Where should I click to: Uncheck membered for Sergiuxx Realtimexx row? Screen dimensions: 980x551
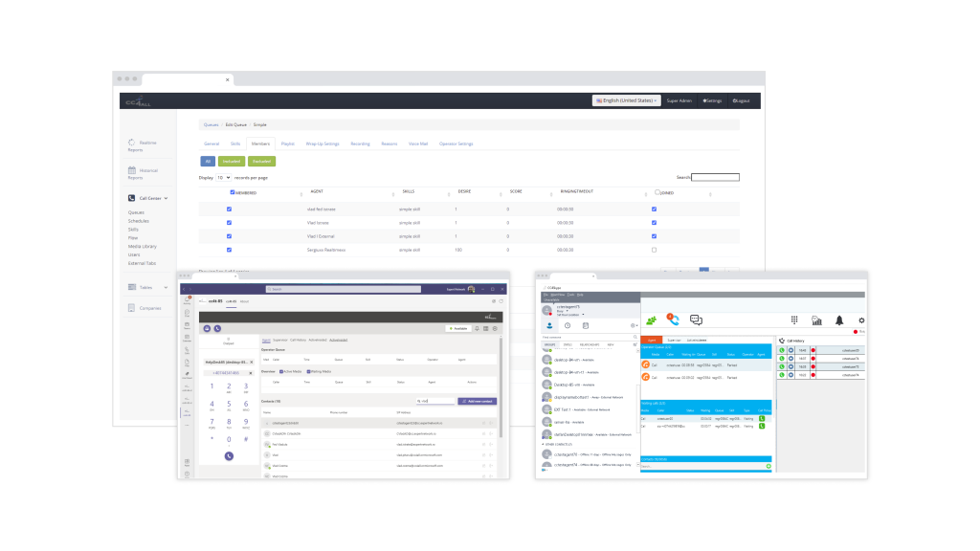point(229,250)
